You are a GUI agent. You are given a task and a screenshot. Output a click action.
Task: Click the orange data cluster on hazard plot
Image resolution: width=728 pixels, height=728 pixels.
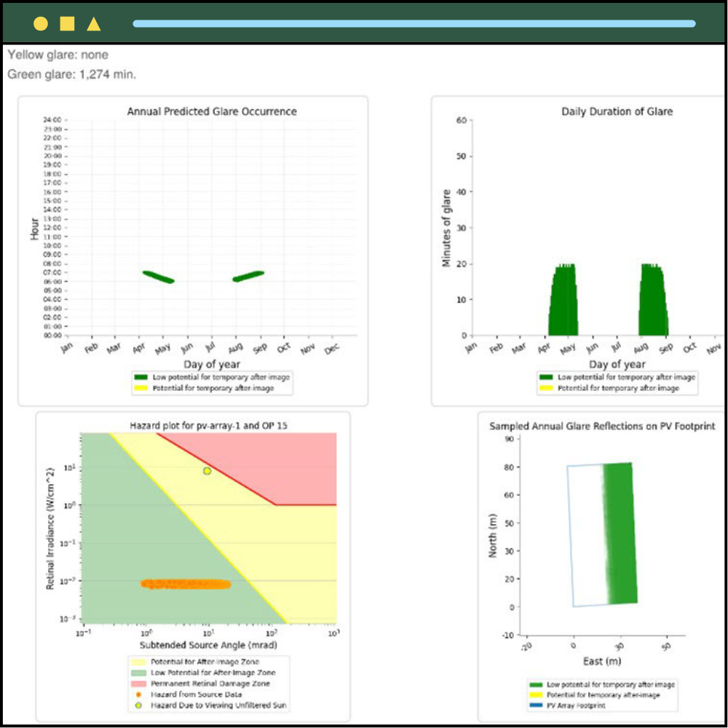click(186, 584)
